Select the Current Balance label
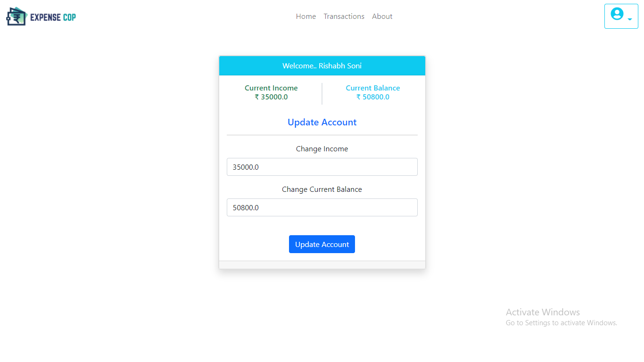 (373, 88)
